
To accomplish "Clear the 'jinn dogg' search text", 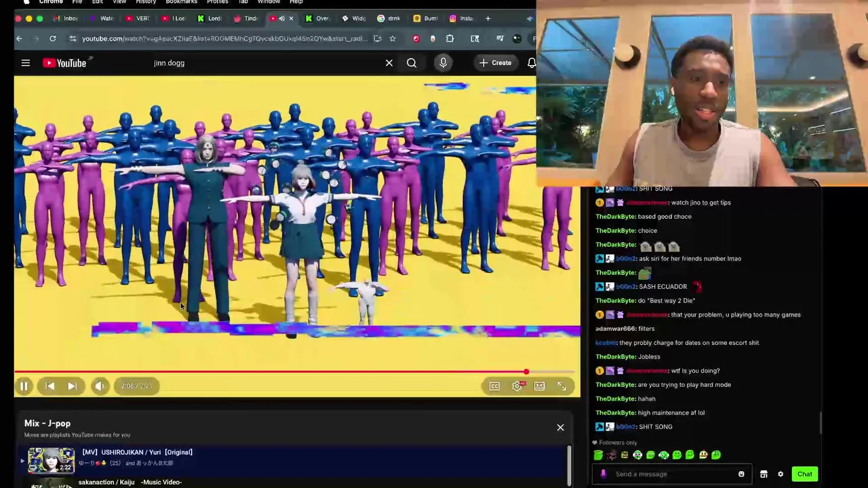I will pos(389,63).
